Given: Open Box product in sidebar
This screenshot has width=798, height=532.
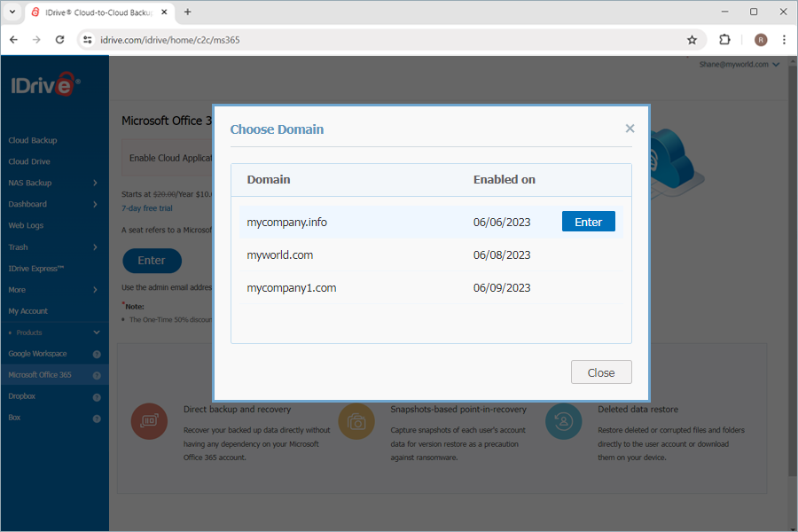Looking at the screenshot, I should (x=14, y=418).
